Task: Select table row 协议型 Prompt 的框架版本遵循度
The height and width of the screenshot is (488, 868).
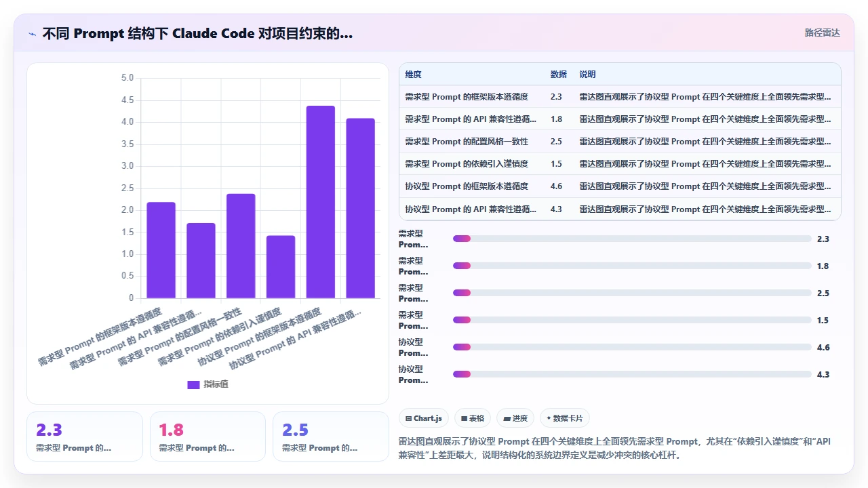Action: coord(620,186)
